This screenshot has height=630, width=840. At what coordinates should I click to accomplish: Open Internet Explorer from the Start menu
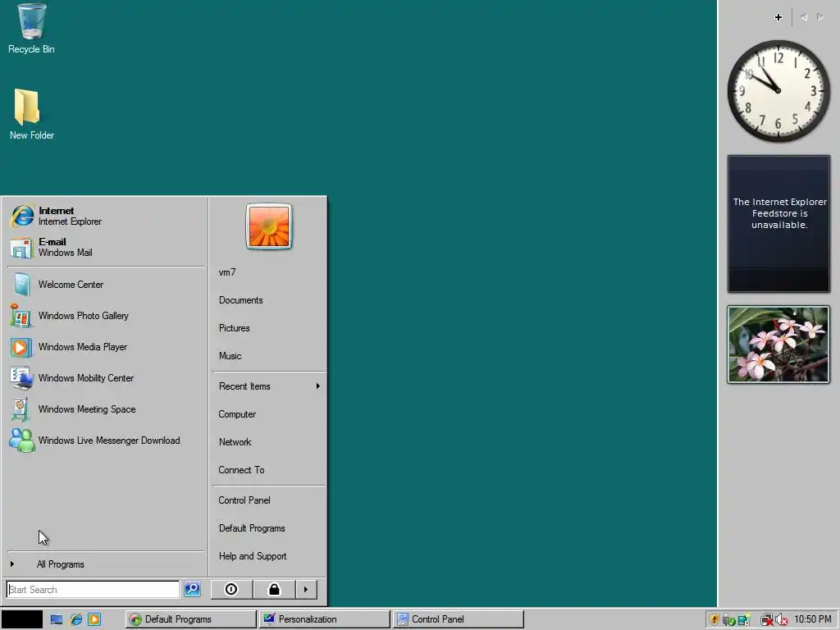(106, 216)
